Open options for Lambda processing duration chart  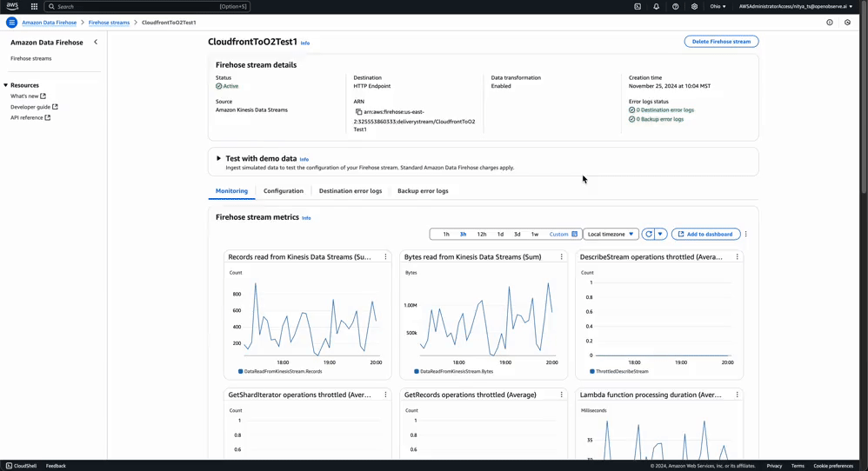click(x=737, y=395)
